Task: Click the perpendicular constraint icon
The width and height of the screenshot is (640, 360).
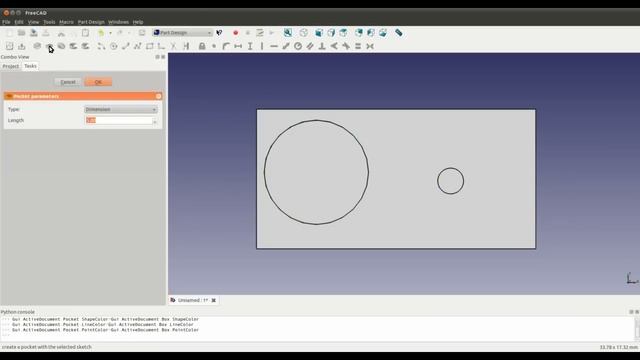Action: (x=322, y=46)
